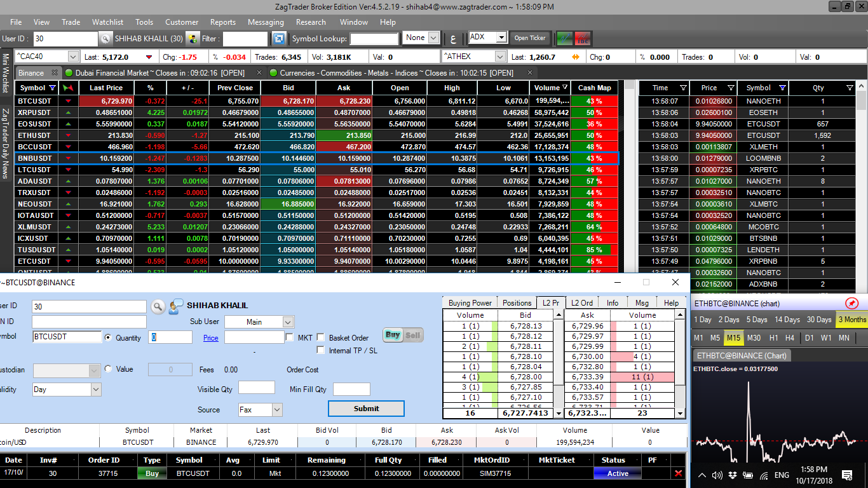Open the Sub User Main dropdown
This screenshot has height=488, width=868.
click(288, 322)
